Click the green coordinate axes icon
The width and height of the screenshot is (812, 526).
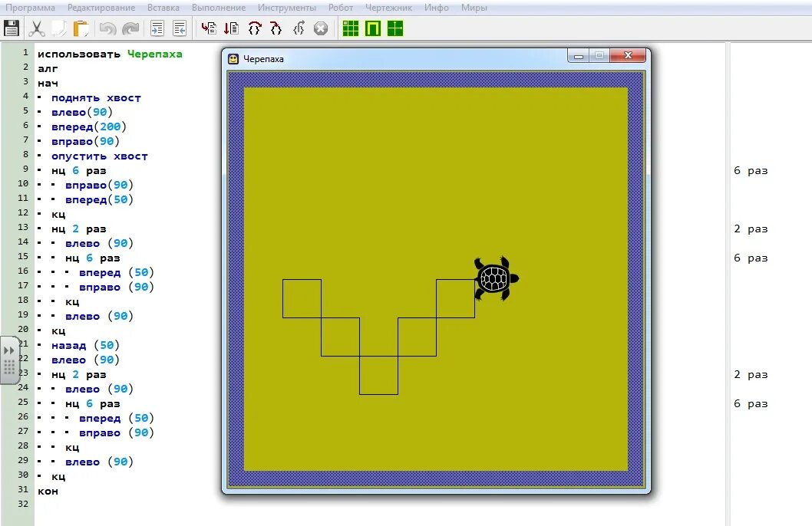tap(395, 28)
